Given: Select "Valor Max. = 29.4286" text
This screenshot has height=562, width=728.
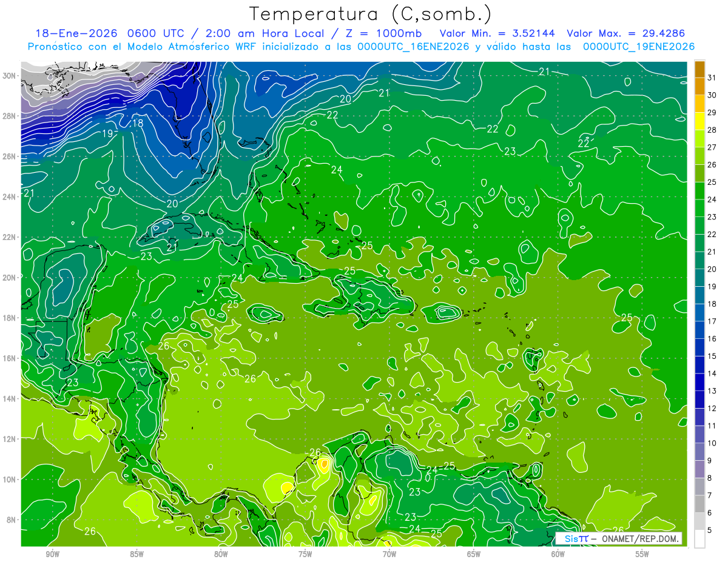Looking at the screenshot, I should click(x=625, y=34).
